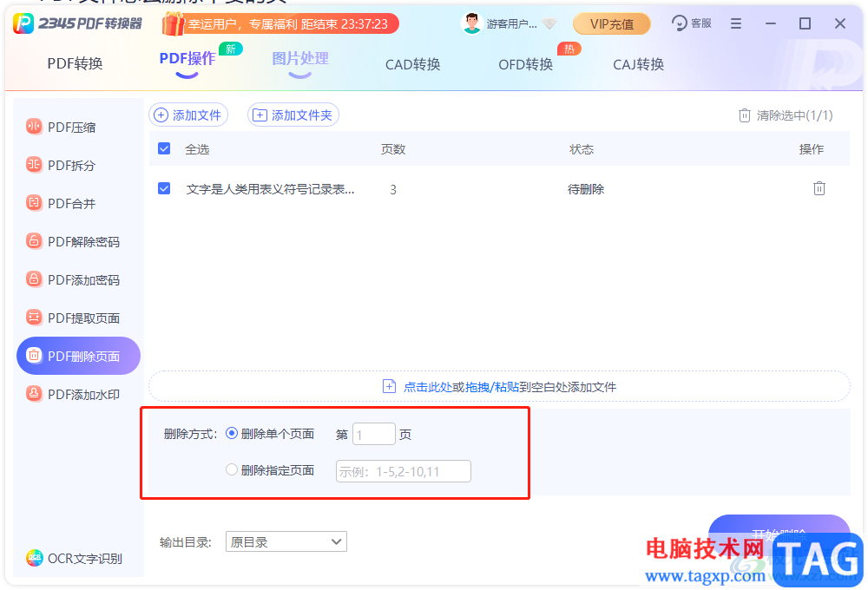Select the PDF合并 sidebar text
The width and height of the screenshot is (868, 590).
(72, 204)
